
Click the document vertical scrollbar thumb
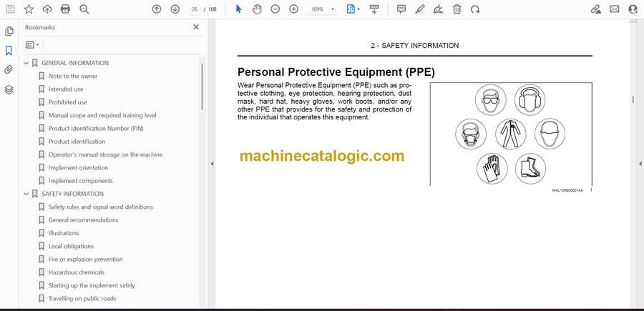click(x=633, y=99)
